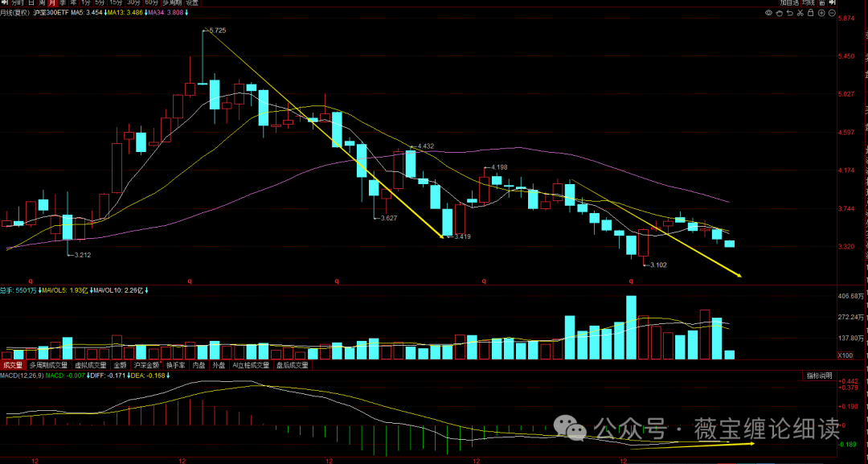Undo using the curved arrow icon
Screen dimensions: 868x464
[789, 13]
